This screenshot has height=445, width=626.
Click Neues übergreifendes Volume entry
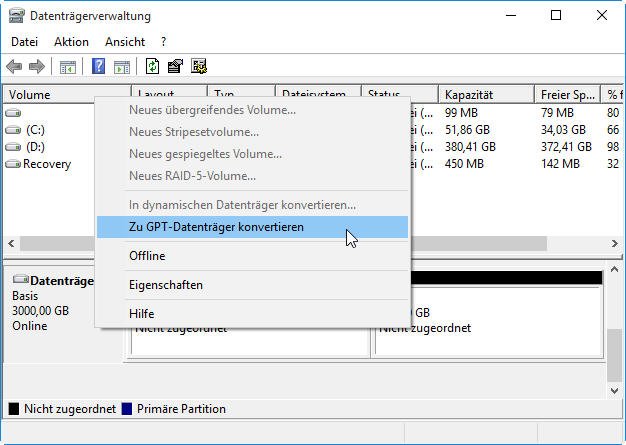(252, 110)
